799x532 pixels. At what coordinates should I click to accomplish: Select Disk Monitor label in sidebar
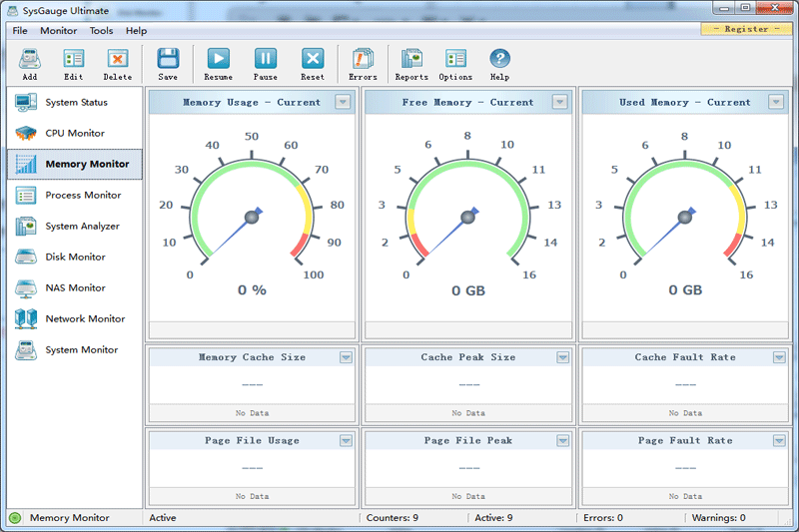point(76,257)
